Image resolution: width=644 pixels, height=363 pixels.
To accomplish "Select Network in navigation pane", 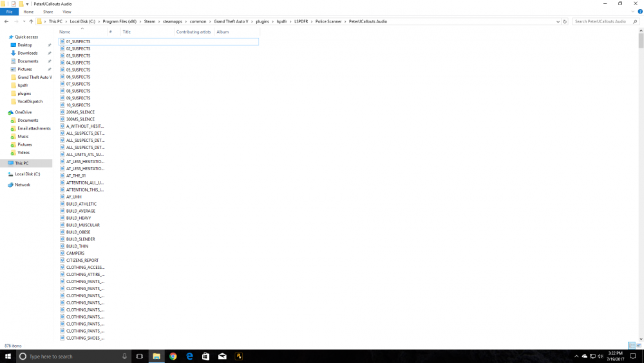I will pos(23,185).
